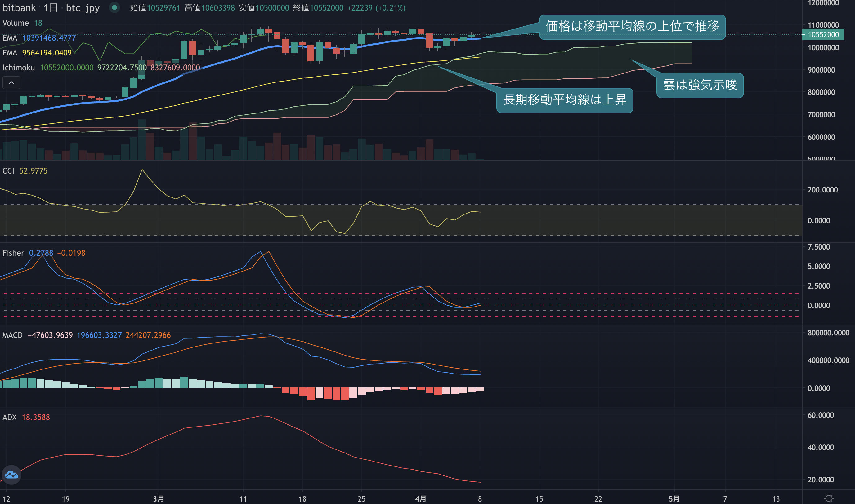855x504 pixels.
Task: Click the green market status dot
Action: pos(114,7)
